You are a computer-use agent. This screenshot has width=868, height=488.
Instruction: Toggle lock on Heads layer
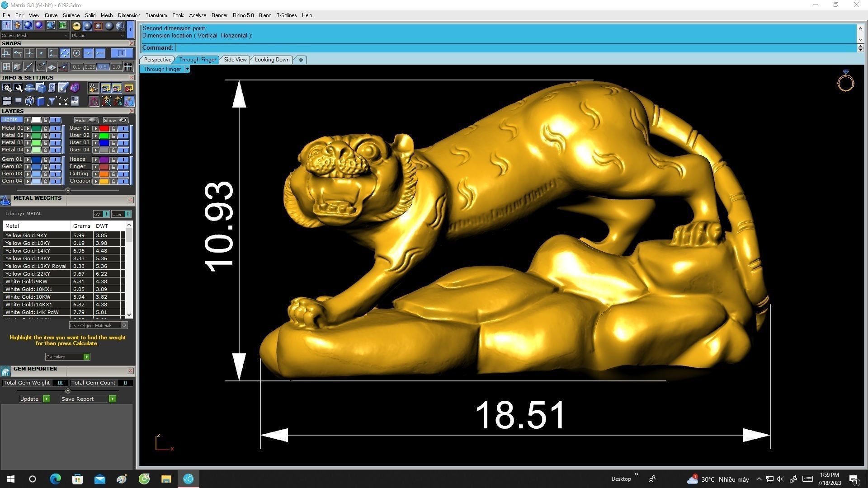113,160
